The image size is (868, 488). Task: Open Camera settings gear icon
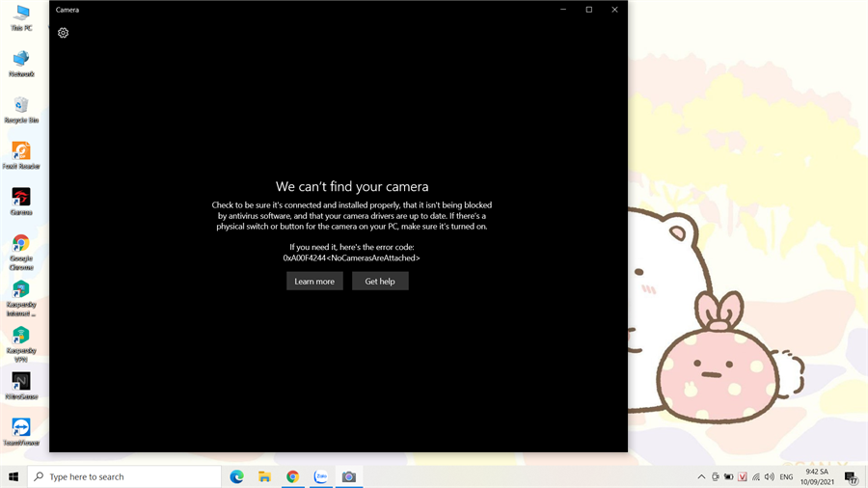[x=64, y=33]
